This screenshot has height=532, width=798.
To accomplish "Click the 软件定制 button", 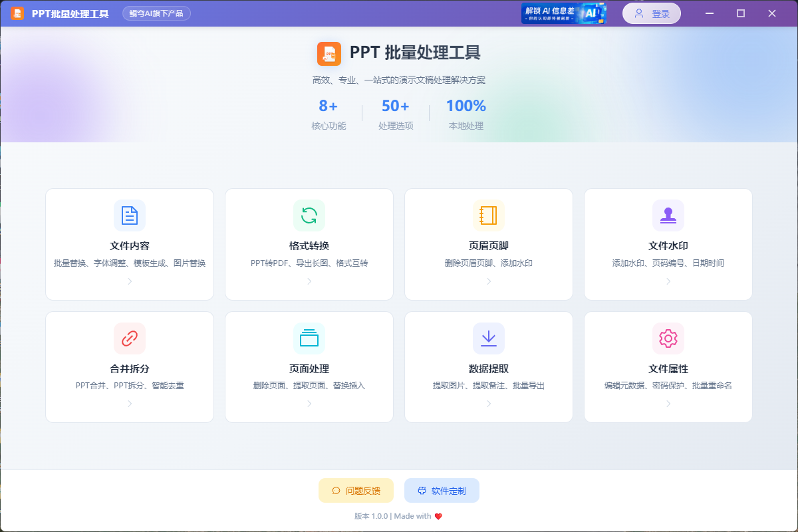I will click(442, 490).
